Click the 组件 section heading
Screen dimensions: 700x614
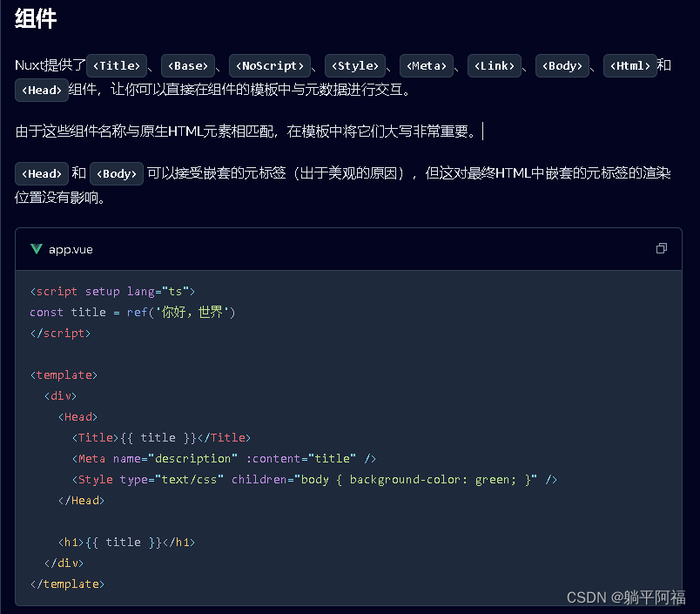(x=36, y=19)
